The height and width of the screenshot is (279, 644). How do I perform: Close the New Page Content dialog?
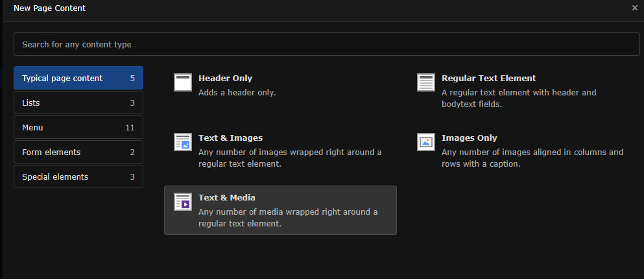[634, 8]
